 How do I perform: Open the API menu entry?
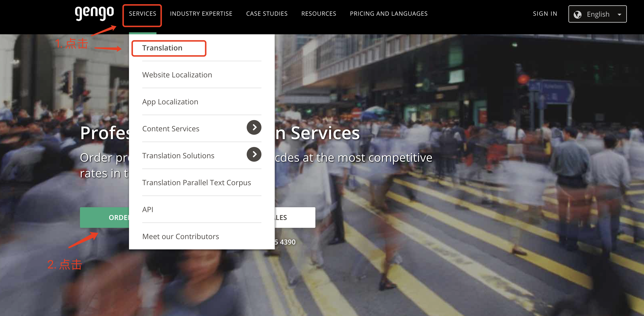[x=148, y=210]
